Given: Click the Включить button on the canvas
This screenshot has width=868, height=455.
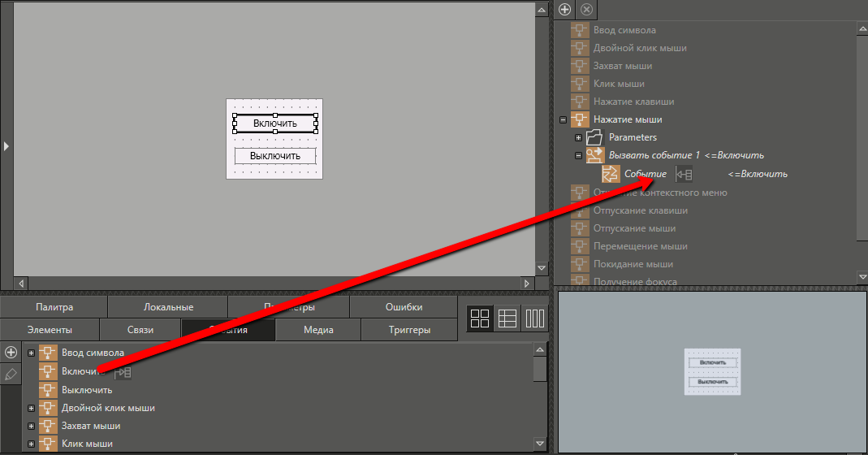Looking at the screenshot, I should 274,123.
